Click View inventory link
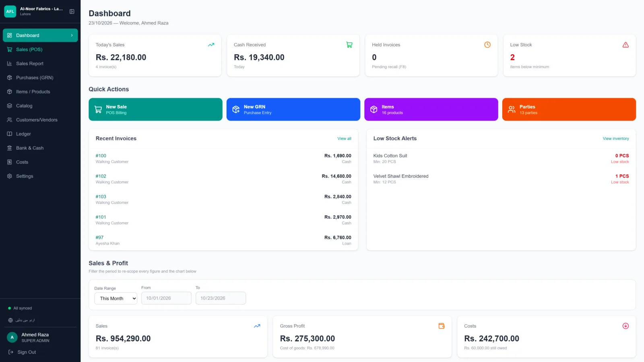Screen dimensions: 644x362 click(616, 138)
